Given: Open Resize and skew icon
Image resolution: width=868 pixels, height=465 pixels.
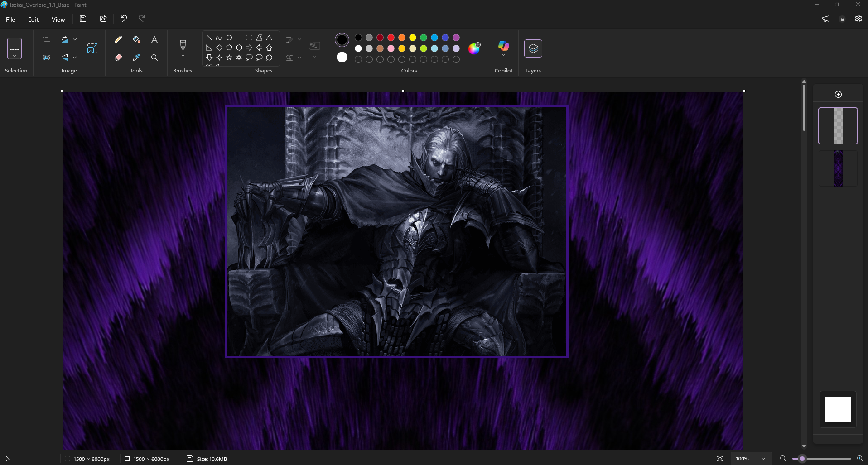Looking at the screenshot, I should coord(92,48).
